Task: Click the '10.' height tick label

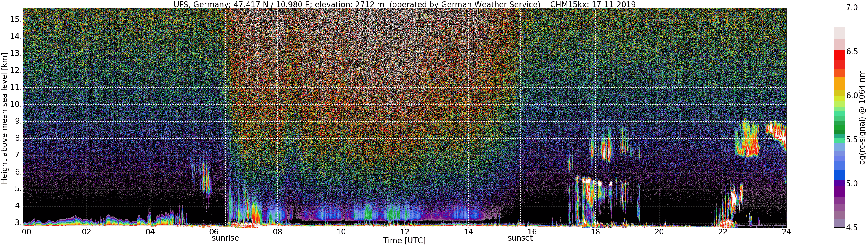Action: (x=16, y=104)
